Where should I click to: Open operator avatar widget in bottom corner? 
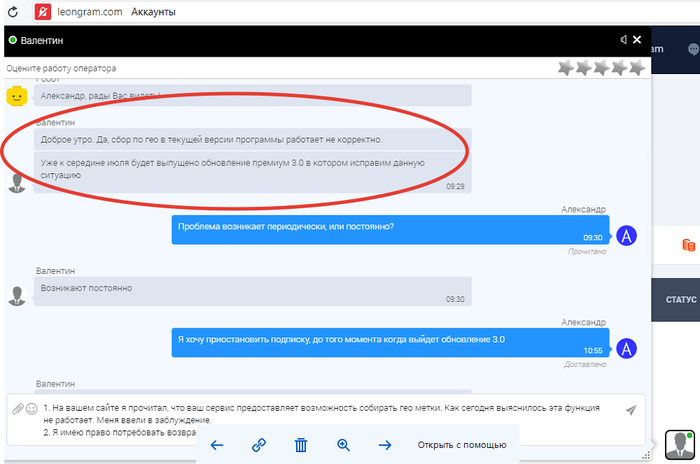(x=679, y=445)
